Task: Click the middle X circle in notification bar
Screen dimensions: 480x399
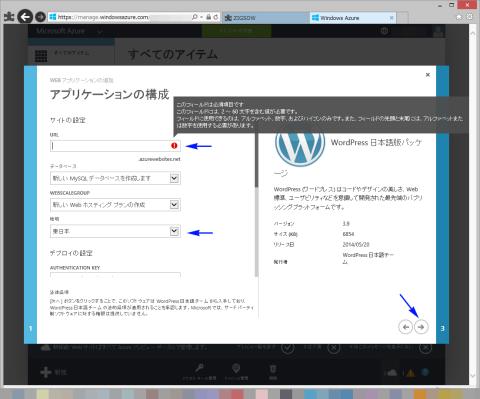Action: pyautogui.click(x=333, y=348)
